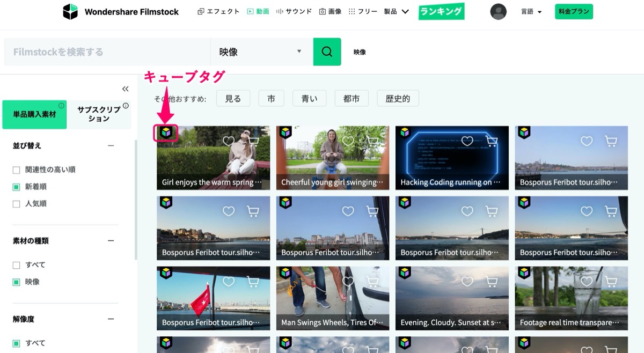Open the user profile avatar

pos(499,11)
